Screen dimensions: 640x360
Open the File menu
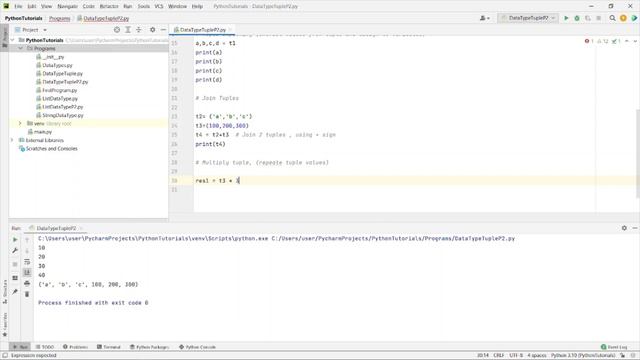click(18, 7)
